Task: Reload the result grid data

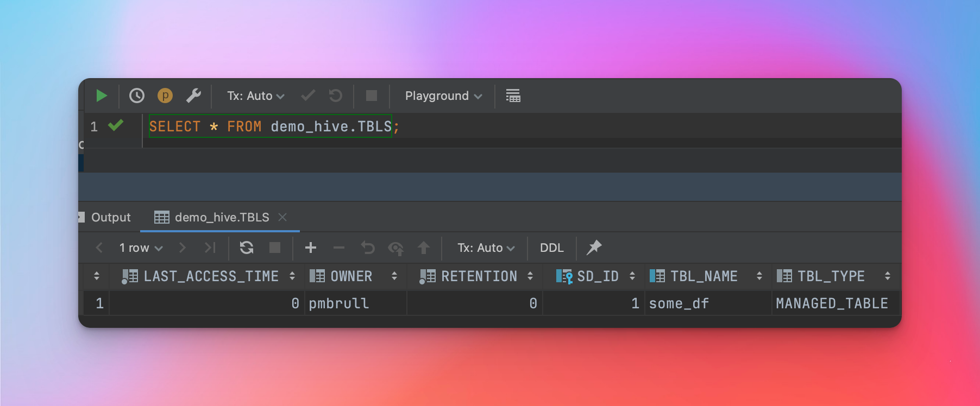Action: click(247, 248)
